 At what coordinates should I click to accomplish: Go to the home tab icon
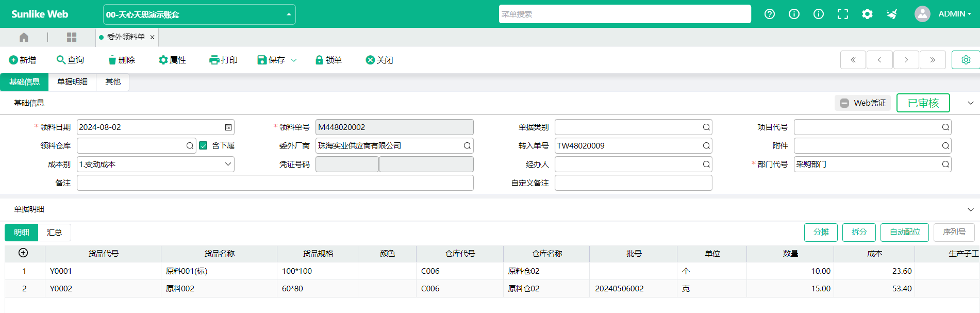[24, 37]
